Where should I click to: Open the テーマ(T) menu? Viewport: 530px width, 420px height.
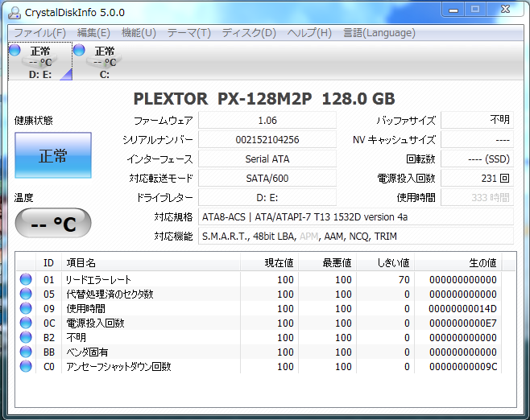click(x=189, y=33)
